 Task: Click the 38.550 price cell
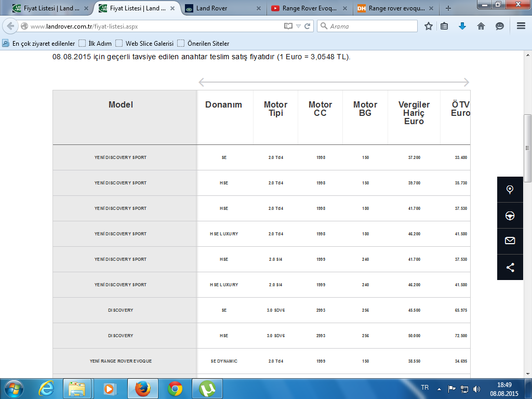click(414, 361)
